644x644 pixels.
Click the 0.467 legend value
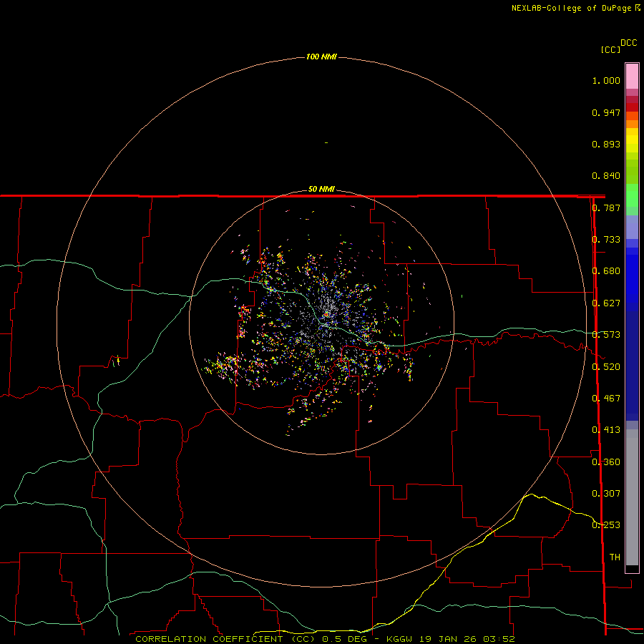click(x=606, y=399)
